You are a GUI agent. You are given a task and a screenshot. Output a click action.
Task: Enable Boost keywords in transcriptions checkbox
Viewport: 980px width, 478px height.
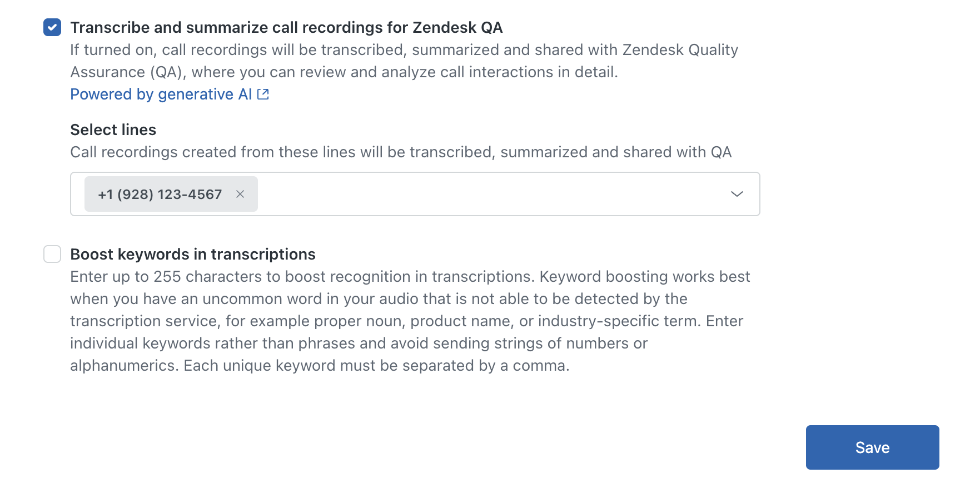(52, 254)
